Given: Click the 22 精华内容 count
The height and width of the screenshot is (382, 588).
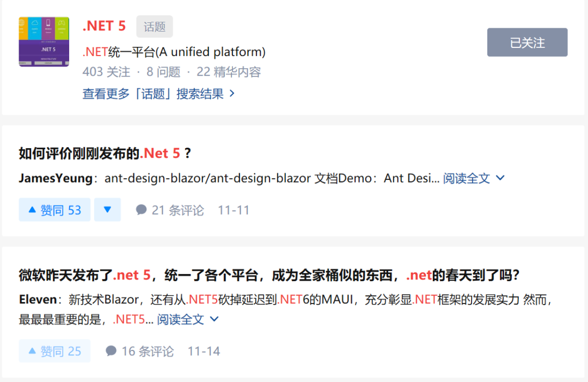Looking at the screenshot, I should pyautogui.click(x=228, y=72).
